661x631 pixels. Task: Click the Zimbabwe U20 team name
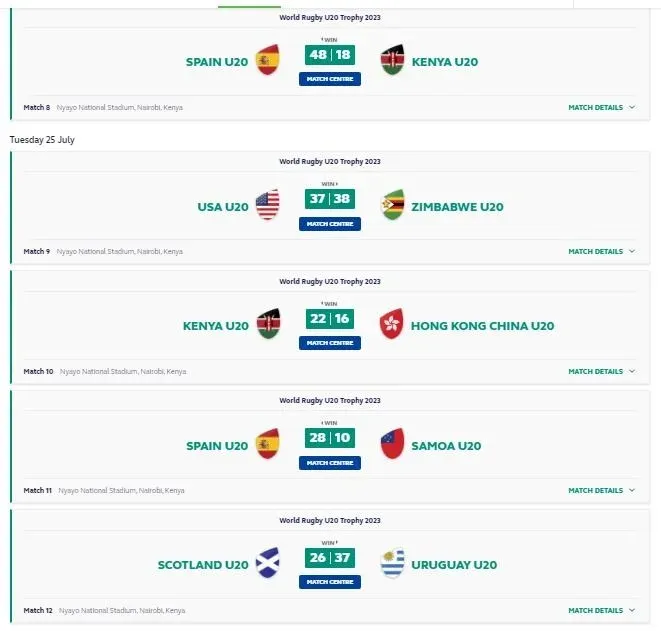pyautogui.click(x=457, y=207)
